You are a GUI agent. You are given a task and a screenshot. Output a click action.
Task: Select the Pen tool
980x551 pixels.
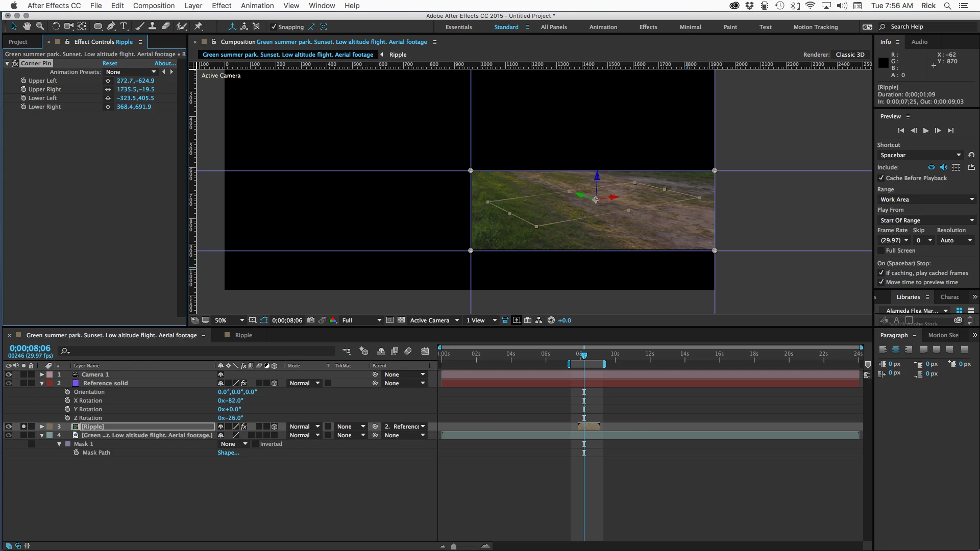point(111,27)
